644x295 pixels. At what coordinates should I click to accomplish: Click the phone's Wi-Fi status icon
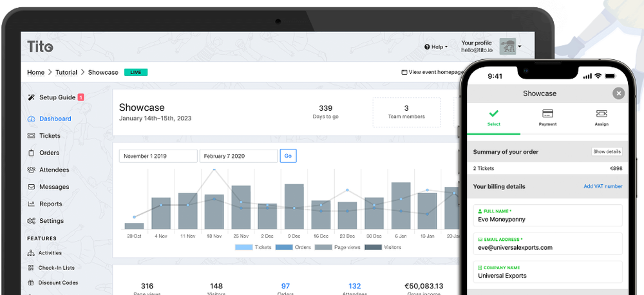pyautogui.click(x=598, y=76)
